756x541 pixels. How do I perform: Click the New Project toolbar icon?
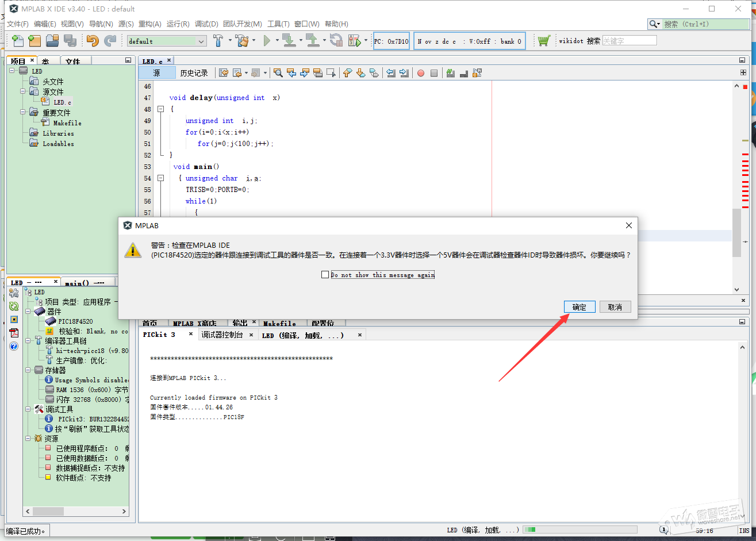(x=34, y=41)
